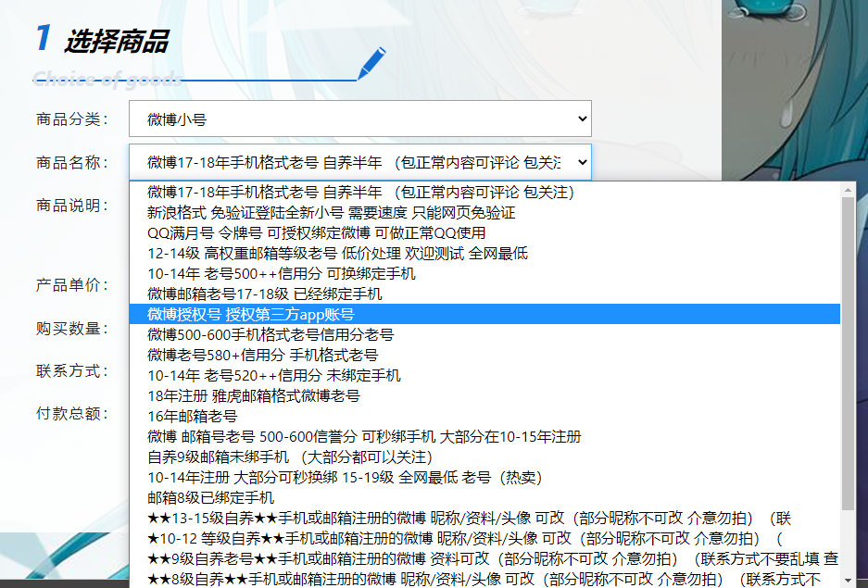Choose 10-14年 老号520++信用分 未绑定手机
The height and width of the screenshot is (588, 868).
pyautogui.click(x=484, y=376)
